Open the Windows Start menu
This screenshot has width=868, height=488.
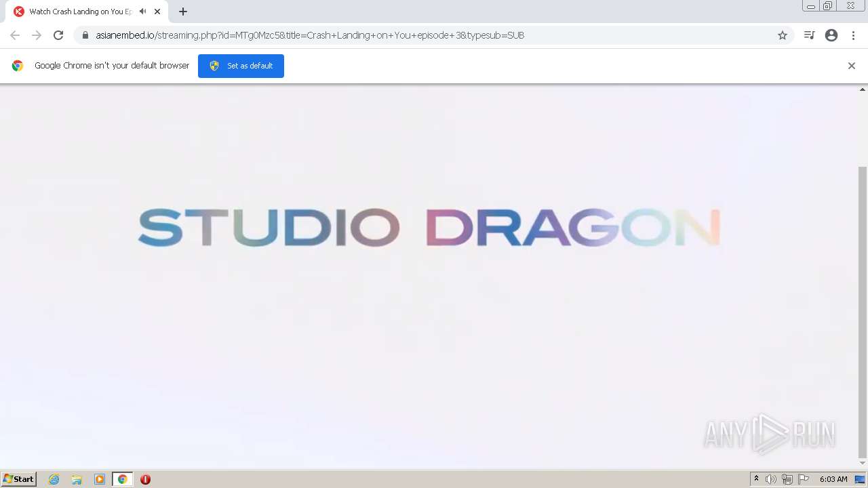pos(19,479)
